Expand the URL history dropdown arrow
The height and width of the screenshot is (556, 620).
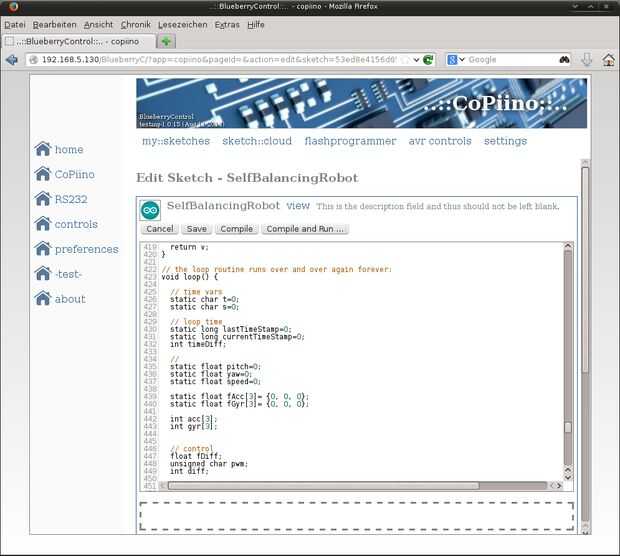[x=416, y=60]
